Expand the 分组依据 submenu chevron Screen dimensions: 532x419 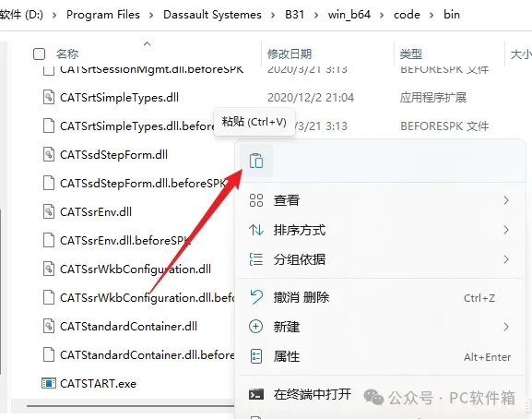[x=506, y=259]
